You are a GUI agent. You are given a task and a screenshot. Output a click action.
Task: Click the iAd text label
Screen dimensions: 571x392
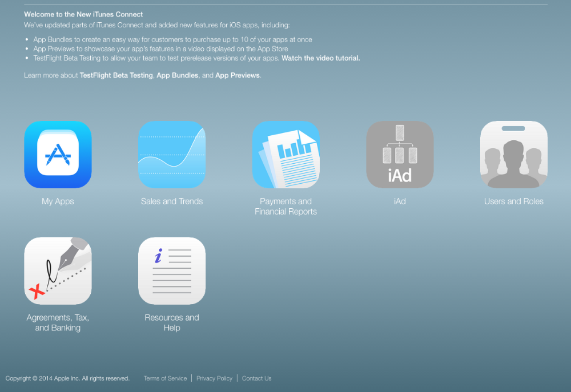pyautogui.click(x=400, y=201)
